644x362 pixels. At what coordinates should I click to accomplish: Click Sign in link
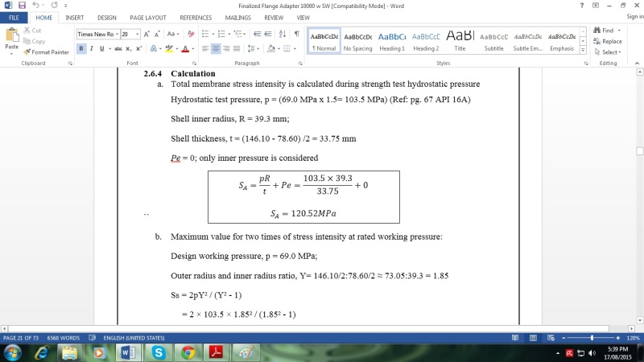(x=635, y=16)
